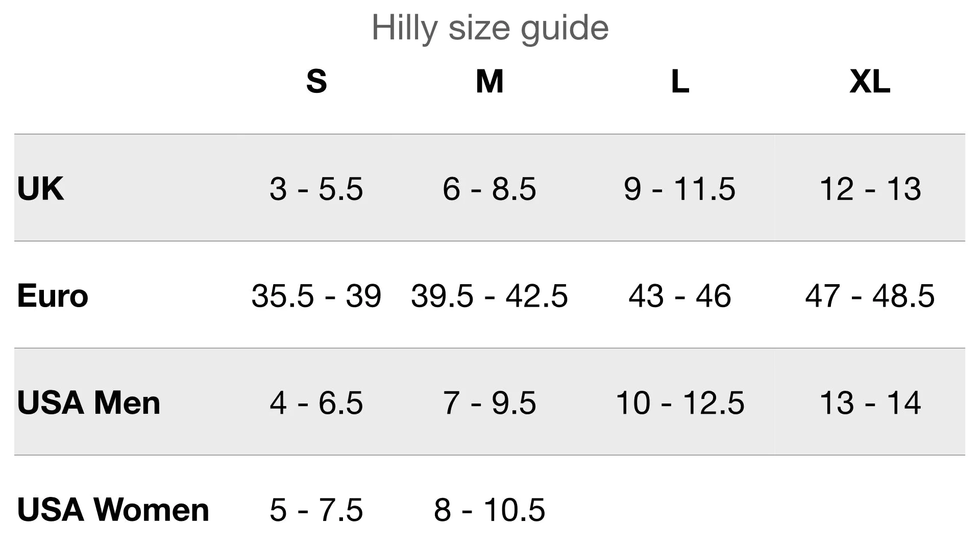Viewport: 980px width, 551px height.
Task: Select UK XL size 12 - 13
Action: click(x=870, y=189)
